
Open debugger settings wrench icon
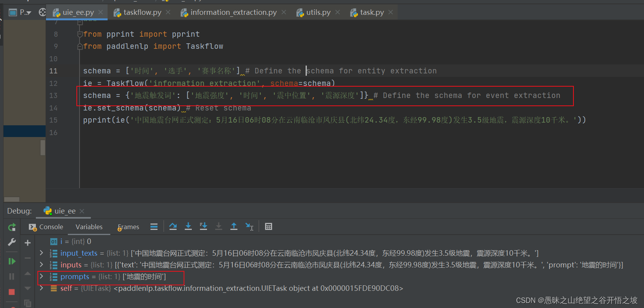click(x=12, y=242)
